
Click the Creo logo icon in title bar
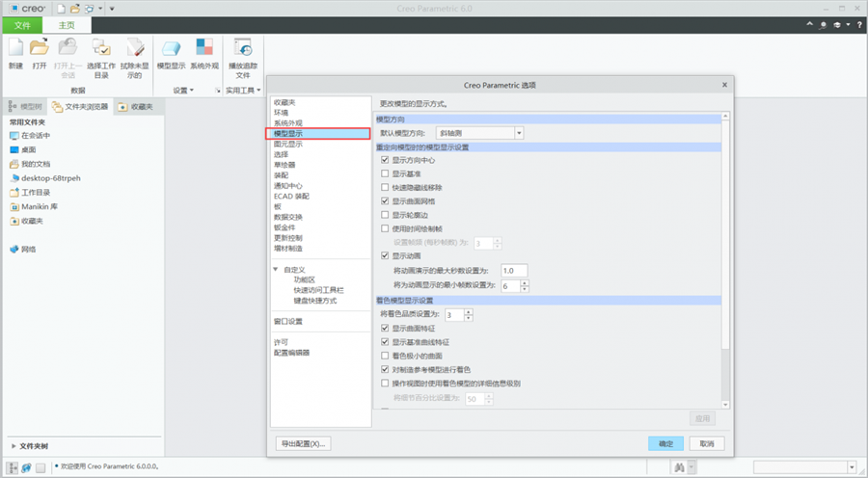14,9
